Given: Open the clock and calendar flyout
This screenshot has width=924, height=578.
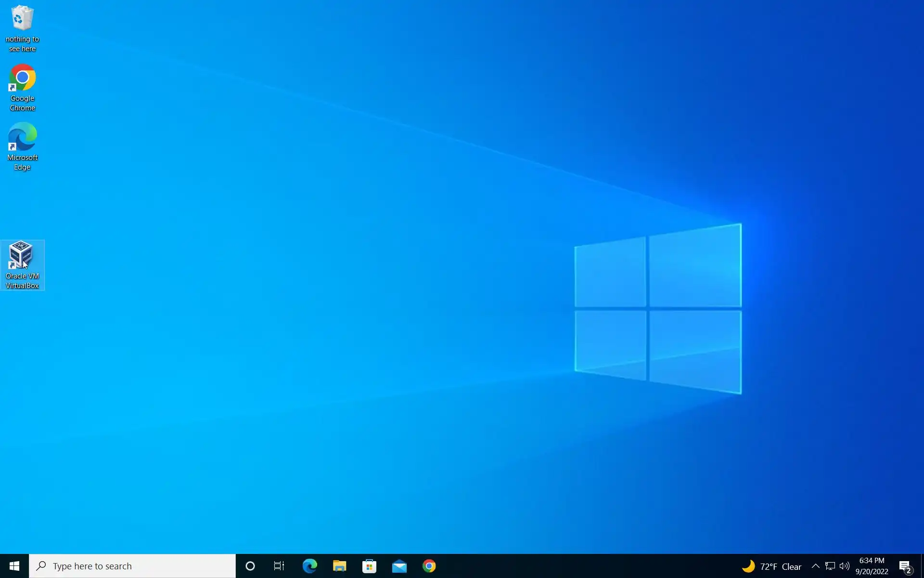Looking at the screenshot, I should [x=872, y=566].
